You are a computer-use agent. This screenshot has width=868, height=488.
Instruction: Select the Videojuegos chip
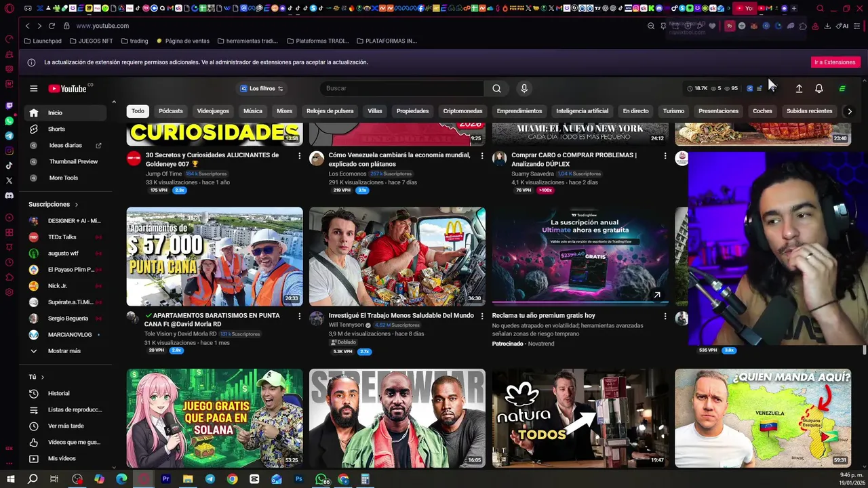pyautogui.click(x=213, y=111)
